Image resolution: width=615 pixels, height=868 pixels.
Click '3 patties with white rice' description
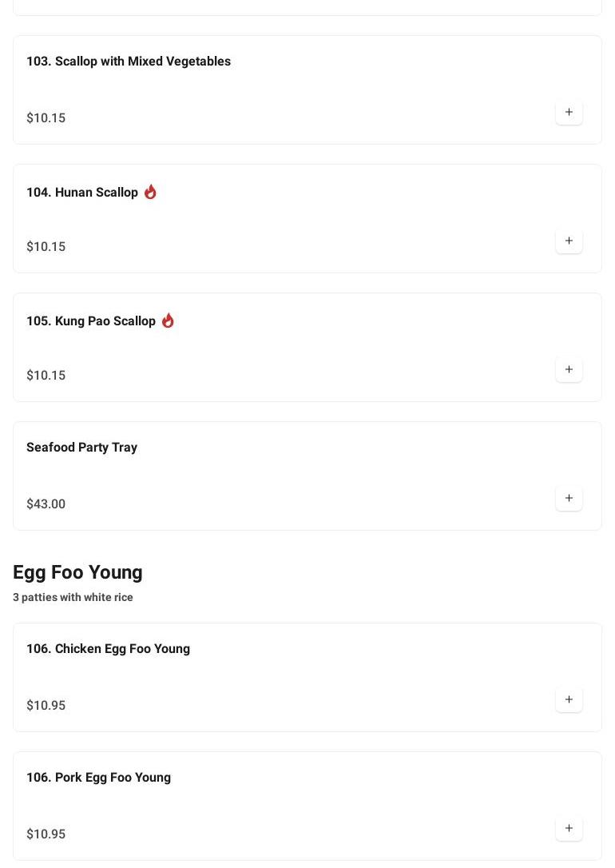73,598
